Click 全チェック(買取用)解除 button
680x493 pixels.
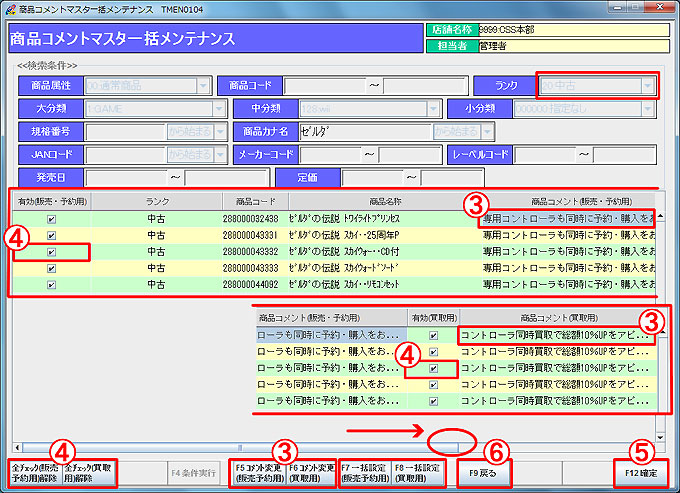coord(88,470)
